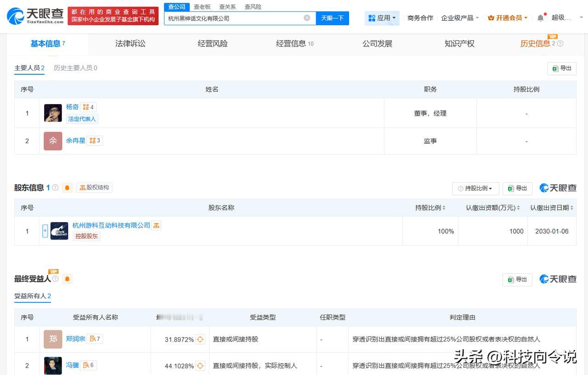The height and width of the screenshot is (375, 588).
Task: Open the 商务合作 link
Action: [x=420, y=18]
